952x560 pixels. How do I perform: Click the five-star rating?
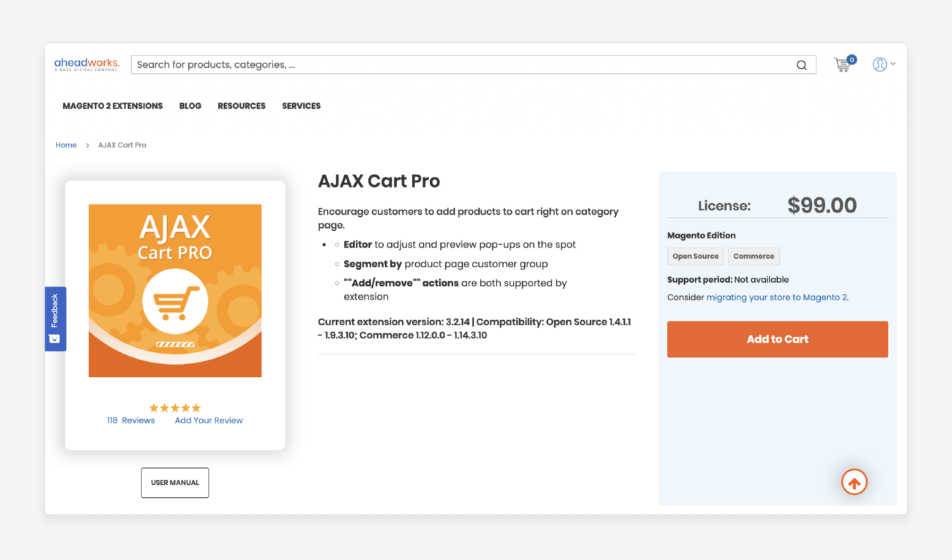click(x=175, y=408)
